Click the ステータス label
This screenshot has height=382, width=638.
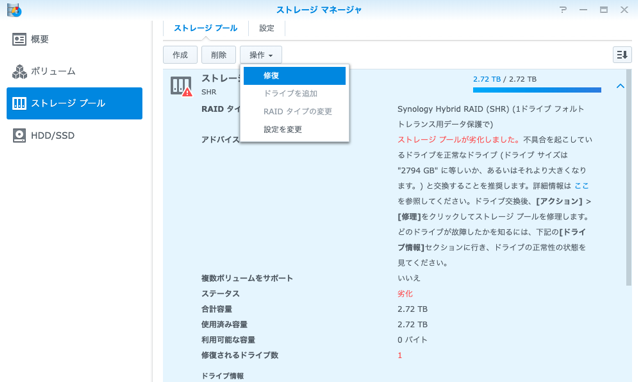(x=220, y=294)
